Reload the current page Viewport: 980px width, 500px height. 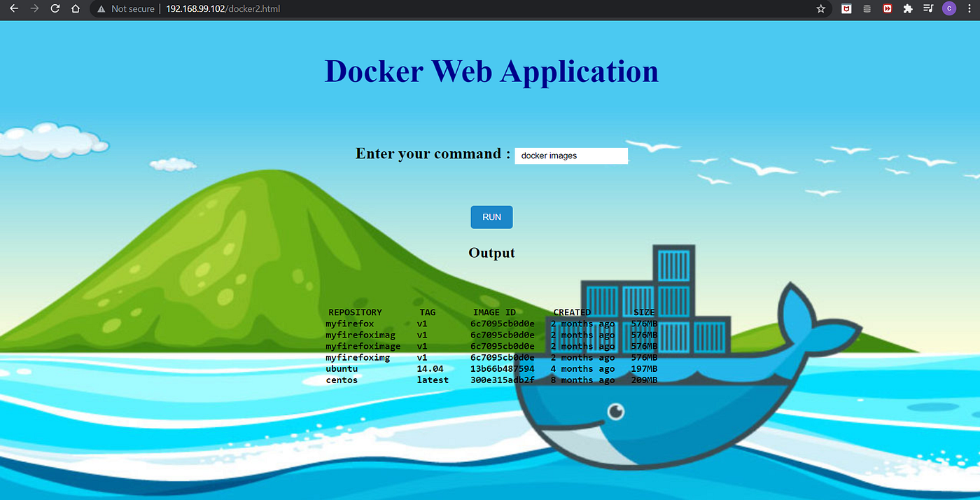(x=55, y=9)
